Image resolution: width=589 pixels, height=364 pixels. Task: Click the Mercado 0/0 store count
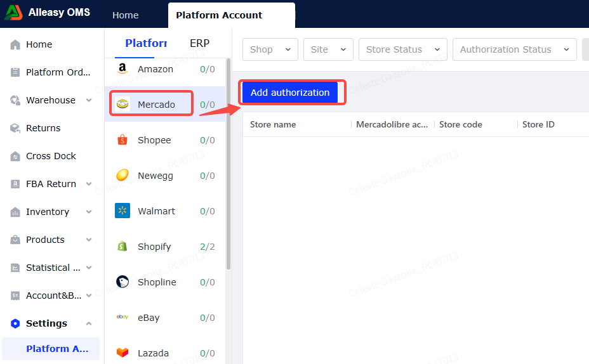click(x=208, y=105)
